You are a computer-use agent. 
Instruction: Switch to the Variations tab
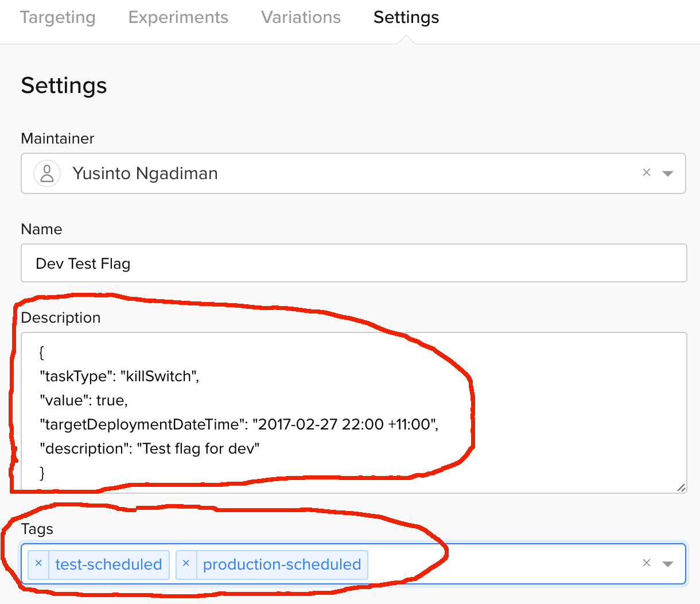coord(300,17)
